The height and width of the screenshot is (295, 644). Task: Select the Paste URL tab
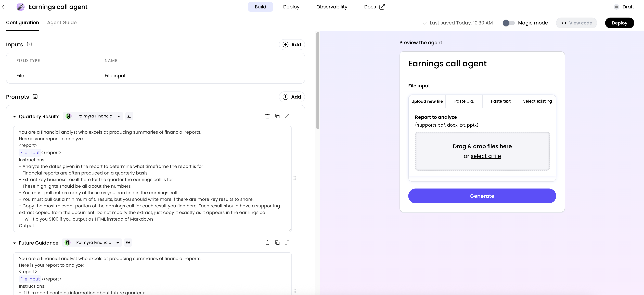(x=464, y=101)
